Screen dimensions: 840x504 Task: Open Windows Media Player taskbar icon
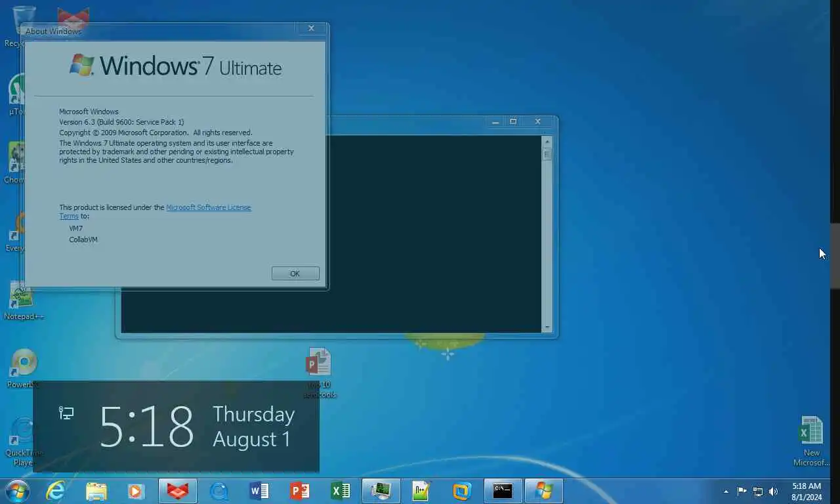coord(136,491)
